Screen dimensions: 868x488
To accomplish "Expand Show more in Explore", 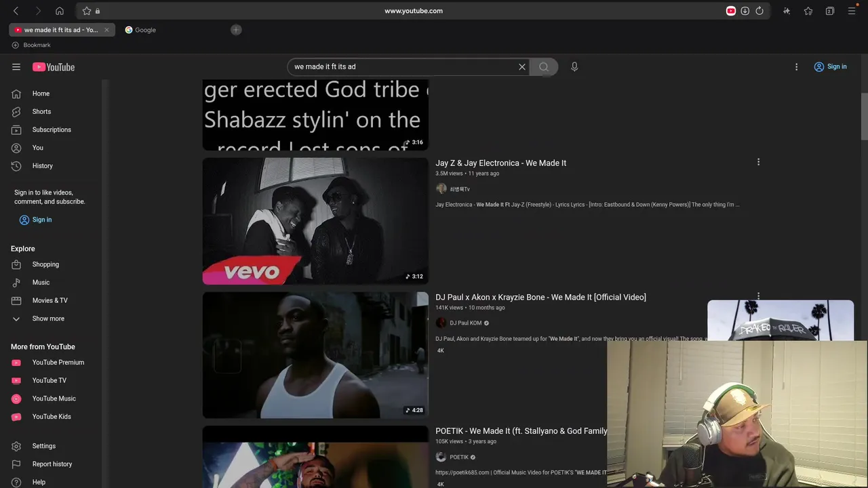I will tap(48, 319).
